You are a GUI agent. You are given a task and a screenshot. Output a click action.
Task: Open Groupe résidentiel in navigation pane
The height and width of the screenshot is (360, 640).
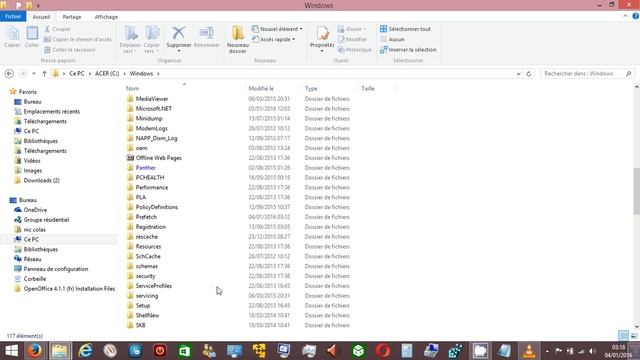46,220
